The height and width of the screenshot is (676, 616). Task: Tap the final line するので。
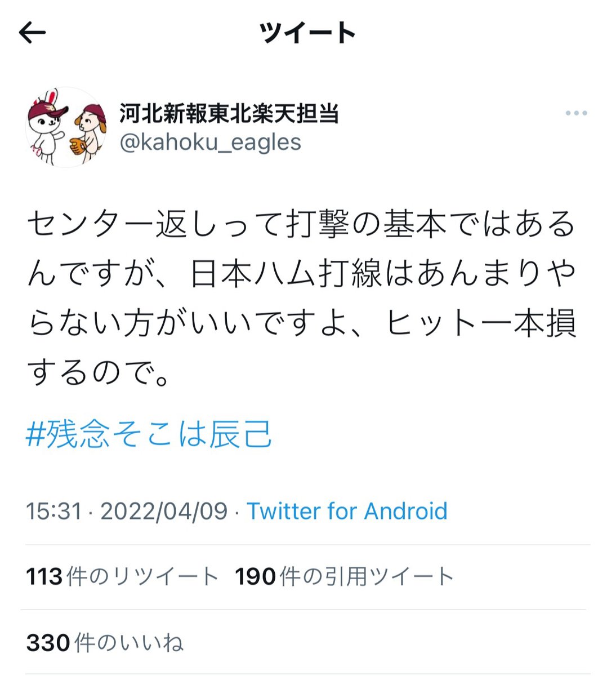[x=99, y=371]
